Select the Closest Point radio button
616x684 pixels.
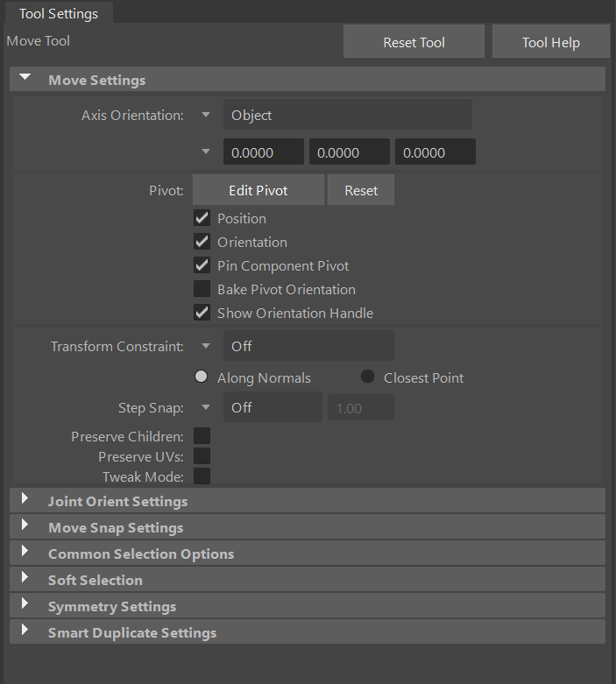pyautogui.click(x=368, y=377)
